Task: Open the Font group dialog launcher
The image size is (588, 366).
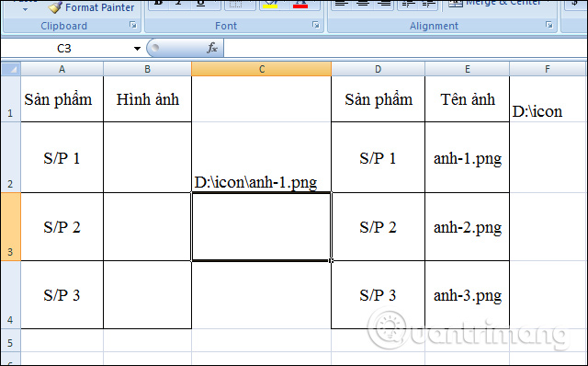Action: pos(316,25)
